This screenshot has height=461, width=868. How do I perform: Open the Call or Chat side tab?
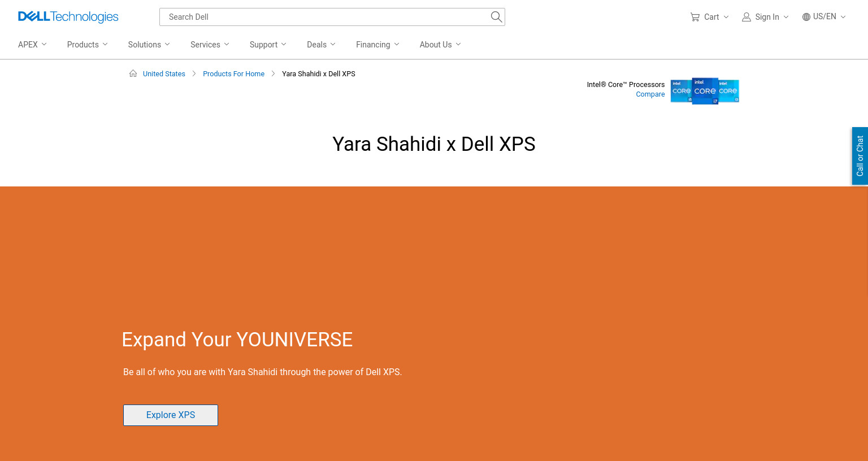click(x=860, y=156)
